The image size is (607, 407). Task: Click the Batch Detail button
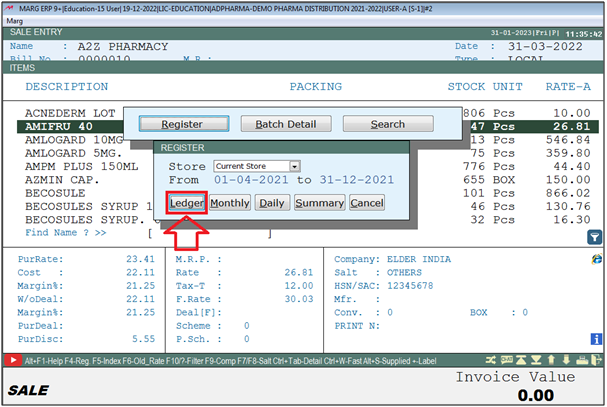pos(286,124)
